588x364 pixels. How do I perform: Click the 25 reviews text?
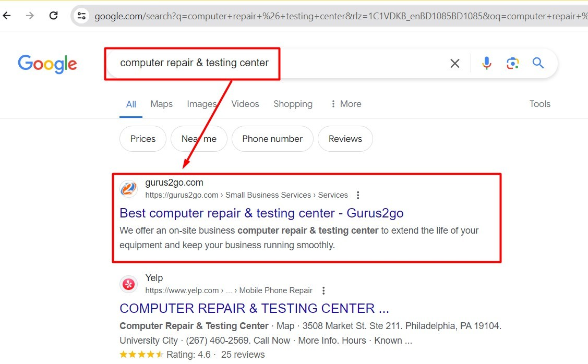(243, 354)
